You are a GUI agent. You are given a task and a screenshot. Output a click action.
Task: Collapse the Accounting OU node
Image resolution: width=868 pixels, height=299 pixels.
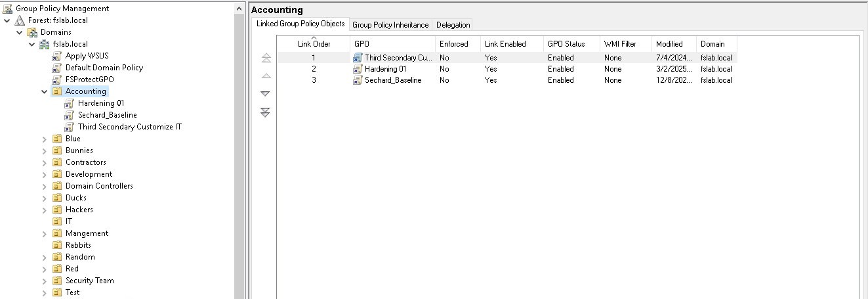45,91
